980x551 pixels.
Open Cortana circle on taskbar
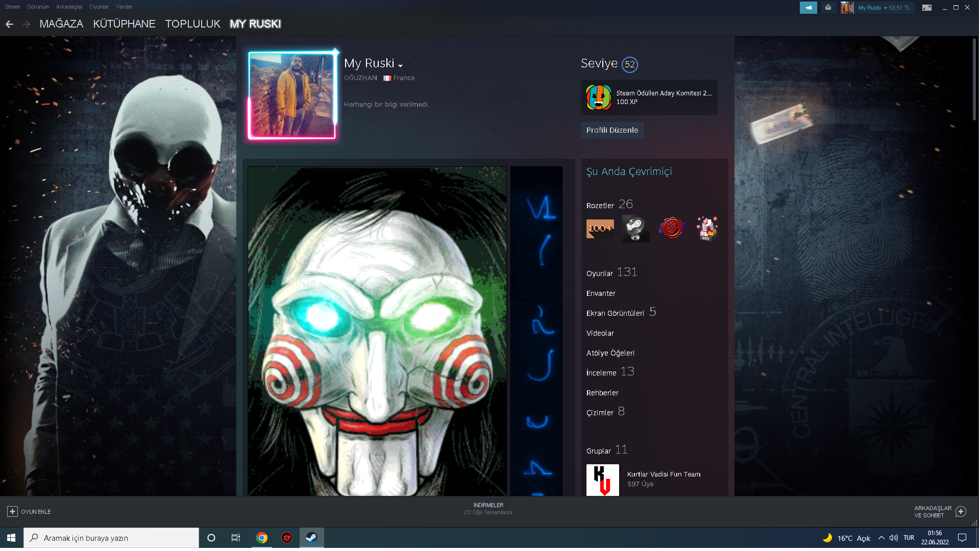[x=211, y=538]
